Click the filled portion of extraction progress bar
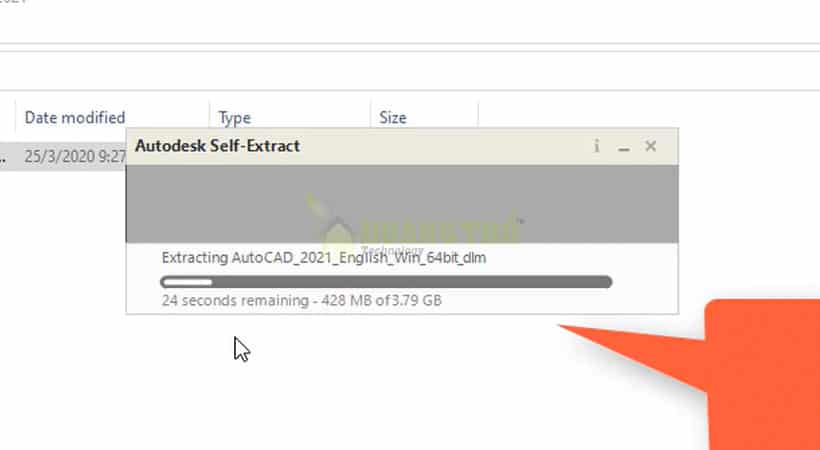The width and height of the screenshot is (820, 450). [x=187, y=283]
